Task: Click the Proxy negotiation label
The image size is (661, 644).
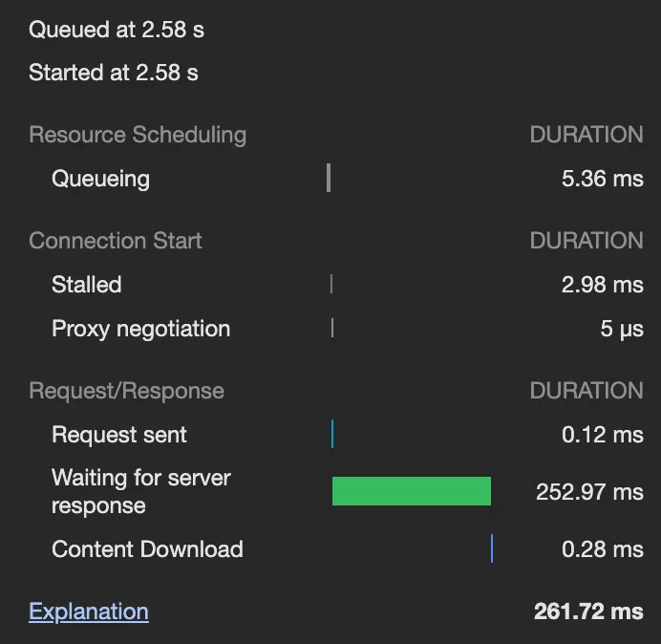Action: click(140, 329)
